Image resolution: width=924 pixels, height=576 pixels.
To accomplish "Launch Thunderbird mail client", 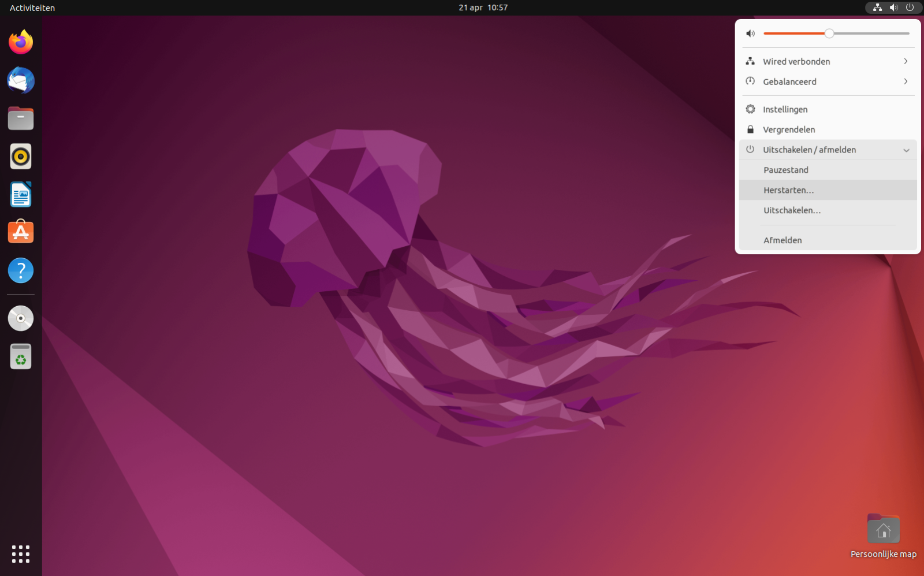I will pos(21,80).
